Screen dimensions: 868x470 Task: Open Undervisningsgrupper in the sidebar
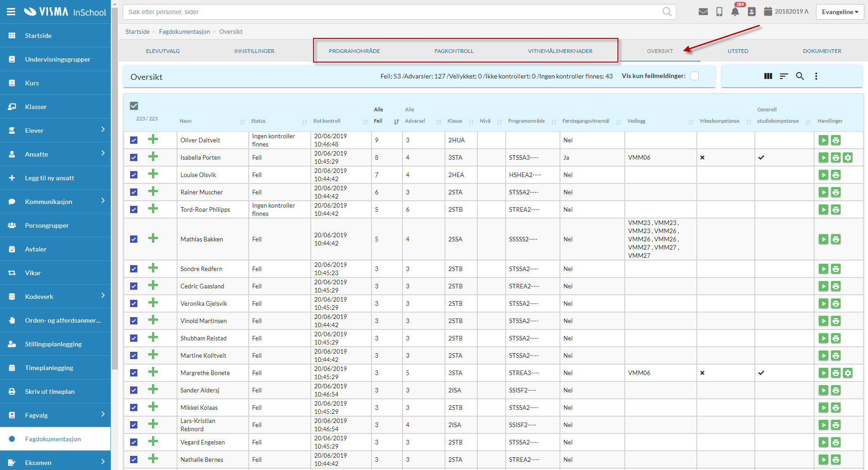(x=55, y=59)
